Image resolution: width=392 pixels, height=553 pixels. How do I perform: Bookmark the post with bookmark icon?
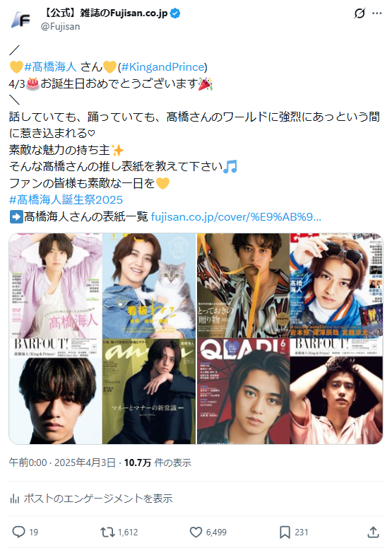tap(285, 532)
